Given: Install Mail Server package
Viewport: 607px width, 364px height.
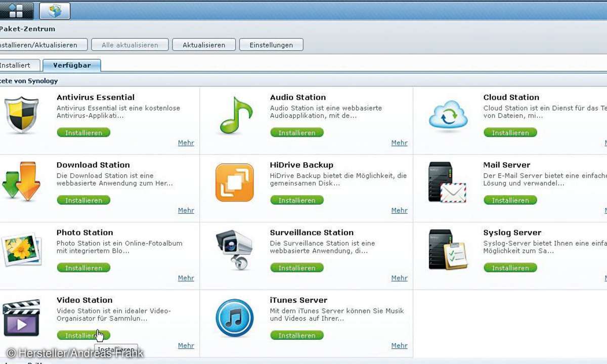Looking at the screenshot, I should click(510, 200).
